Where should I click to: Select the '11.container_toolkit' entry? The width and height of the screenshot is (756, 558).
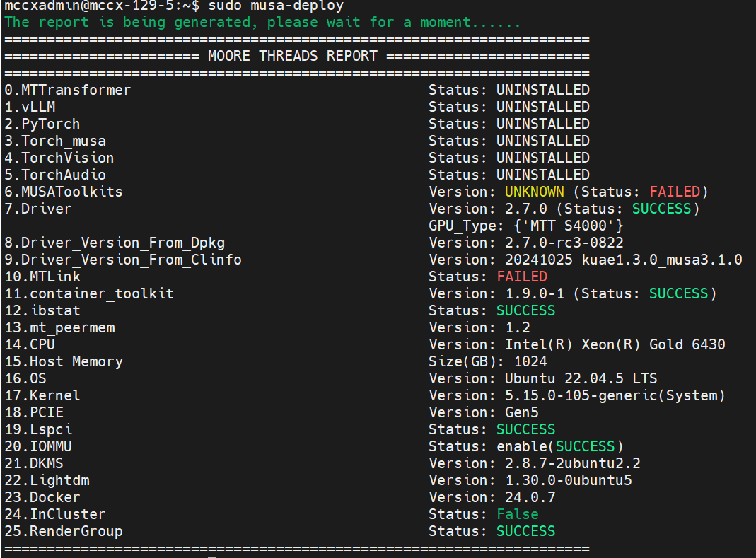point(89,293)
